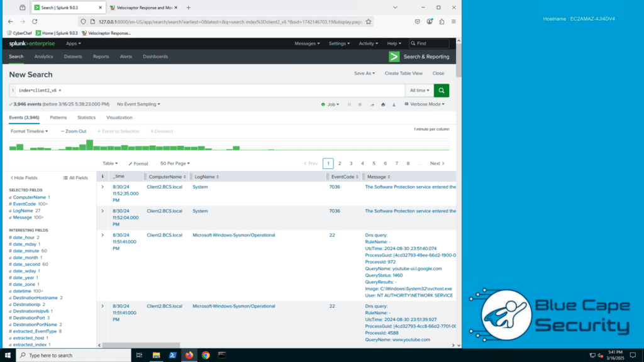Switch to the Statistics tab
Viewport: 644px width, 362px height.
click(86, 118)
